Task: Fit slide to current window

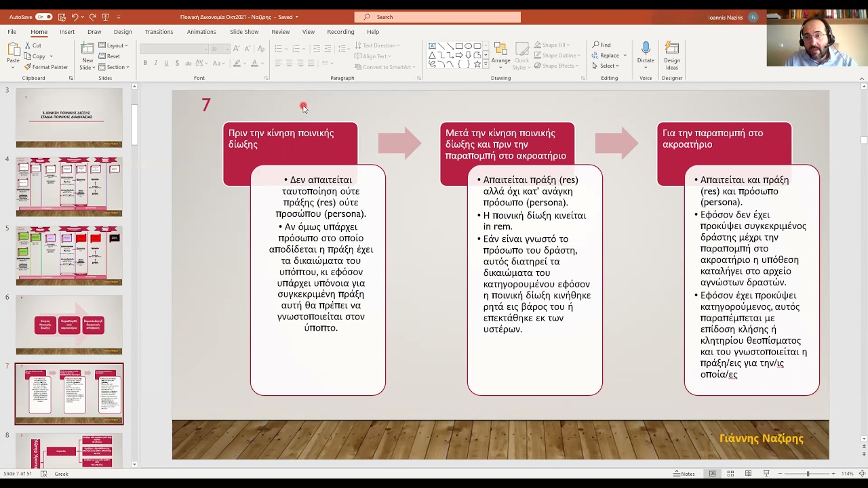Action: [x=862, y=474]
